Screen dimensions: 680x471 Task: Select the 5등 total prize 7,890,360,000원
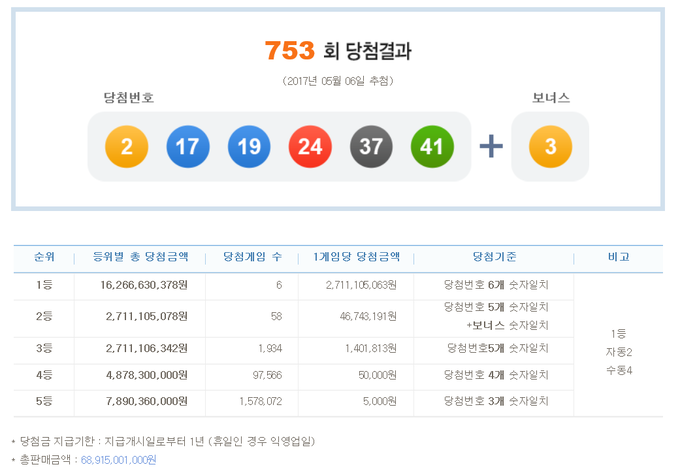coord(147,401)
